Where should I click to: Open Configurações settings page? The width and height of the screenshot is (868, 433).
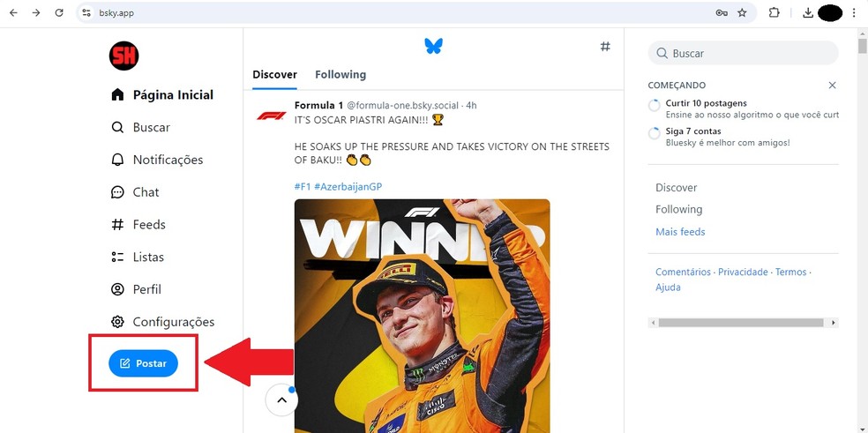tap(173, 322)
